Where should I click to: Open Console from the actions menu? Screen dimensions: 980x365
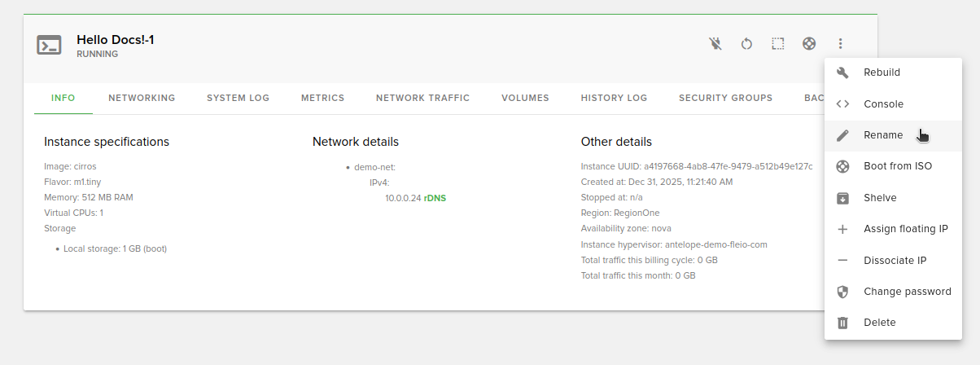coord(883,104)
